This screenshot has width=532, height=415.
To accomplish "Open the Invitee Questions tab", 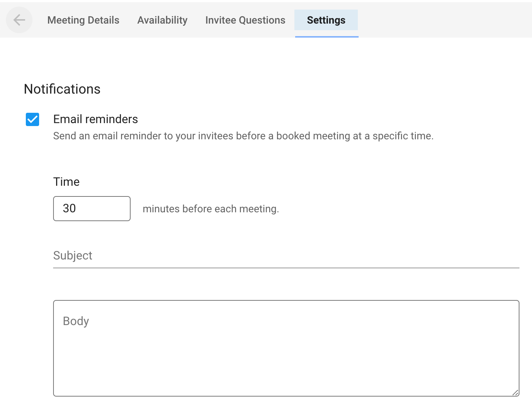I will (x=245, y=20).
